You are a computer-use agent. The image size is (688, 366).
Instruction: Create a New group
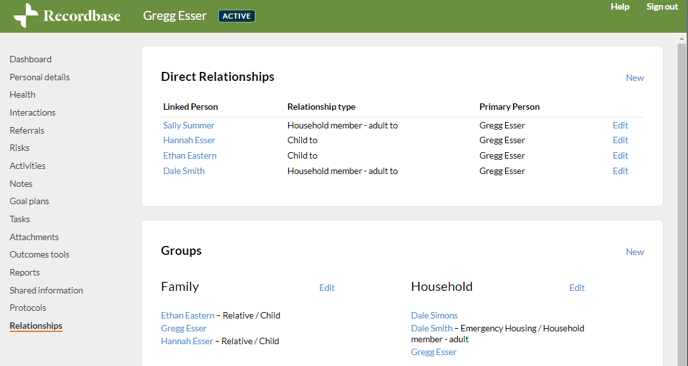click(x=634, y=252)
